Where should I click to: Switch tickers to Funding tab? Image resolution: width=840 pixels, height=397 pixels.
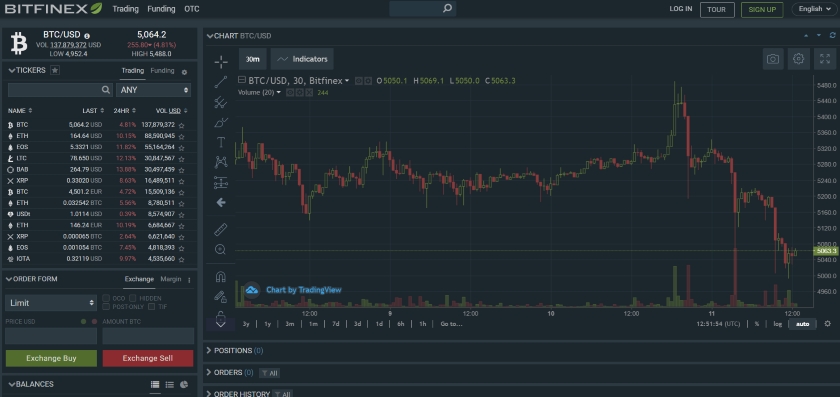162,71
